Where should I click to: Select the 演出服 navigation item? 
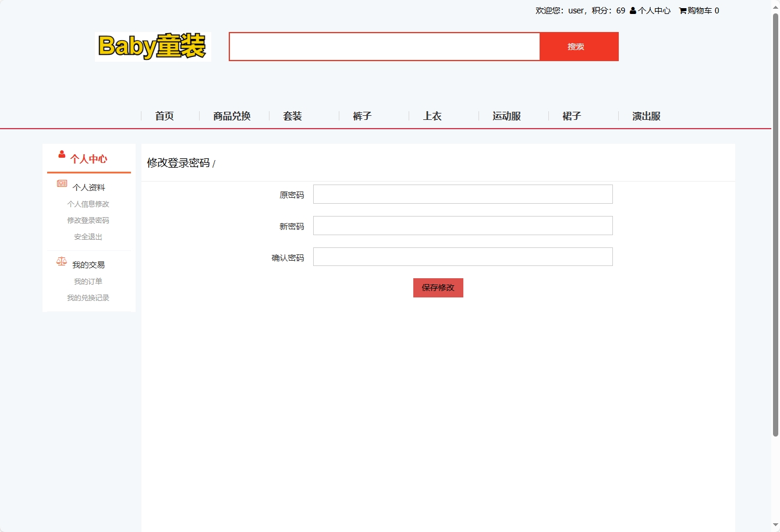[x=645, y=116]
